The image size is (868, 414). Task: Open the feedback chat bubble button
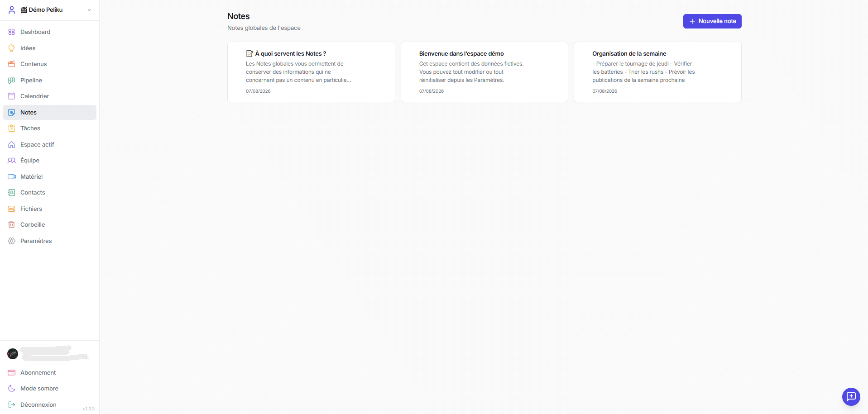coord(851,397)
